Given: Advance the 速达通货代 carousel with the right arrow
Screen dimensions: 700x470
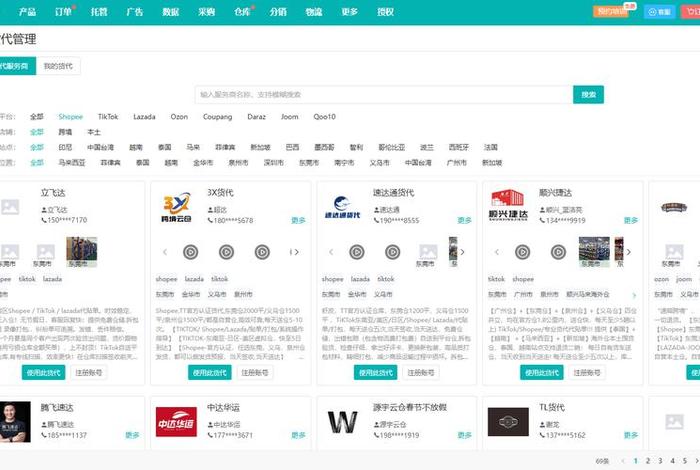Looking at the screenshot, I should (x=462, y=252).
